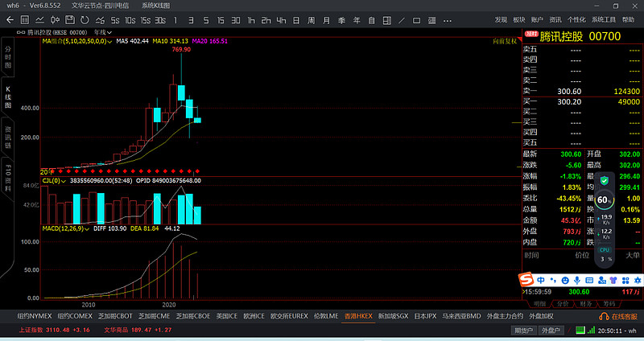This screenshot has width=644, height=341.
Task: Click the 文华商品 189.47 status entry
Action: 138,330
